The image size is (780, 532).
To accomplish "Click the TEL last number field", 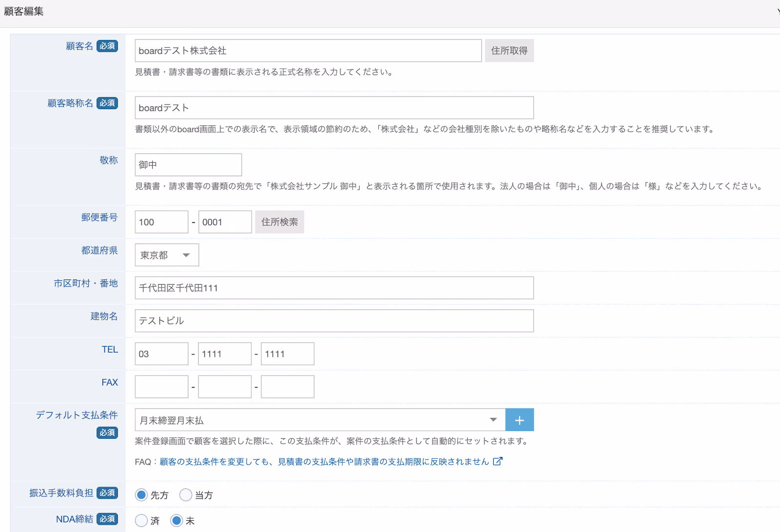I will click(288, 354).
